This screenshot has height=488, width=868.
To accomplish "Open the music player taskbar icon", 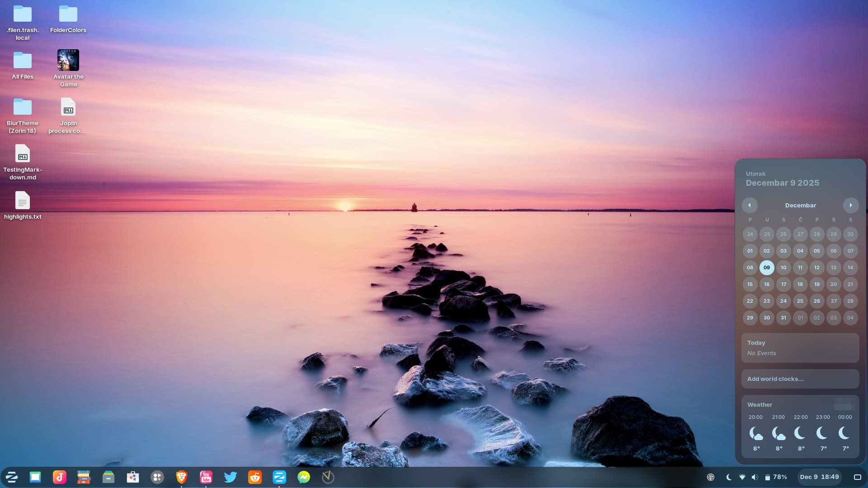I will point(60,477).
